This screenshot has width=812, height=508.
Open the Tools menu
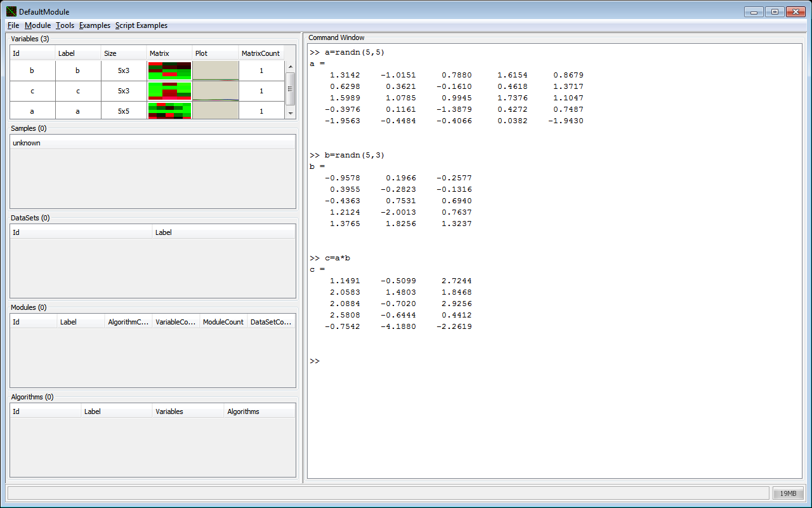click(x=65, y=25)
